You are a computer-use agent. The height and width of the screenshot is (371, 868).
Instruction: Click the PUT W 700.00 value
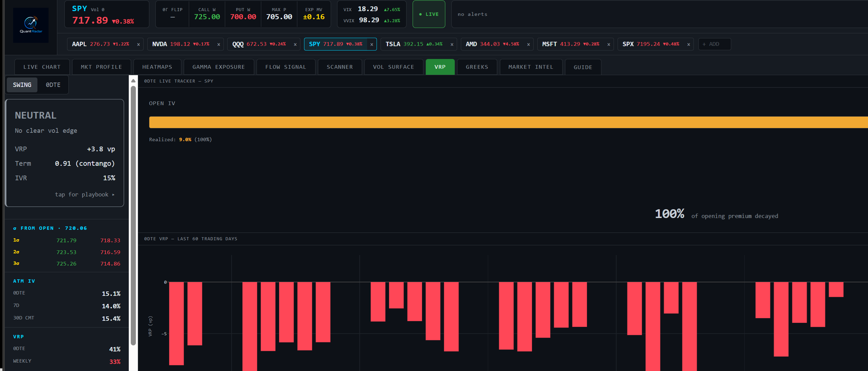pos(243,17)
